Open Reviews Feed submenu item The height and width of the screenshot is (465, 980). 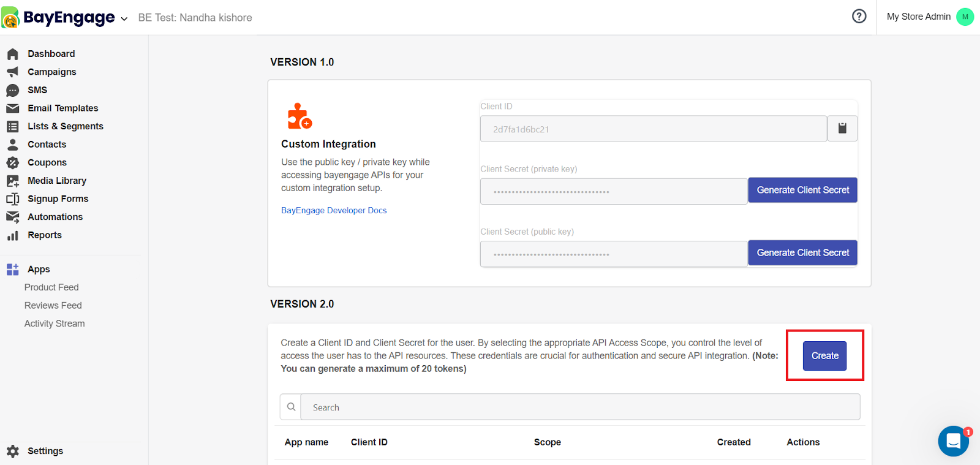tap(53, 306)
